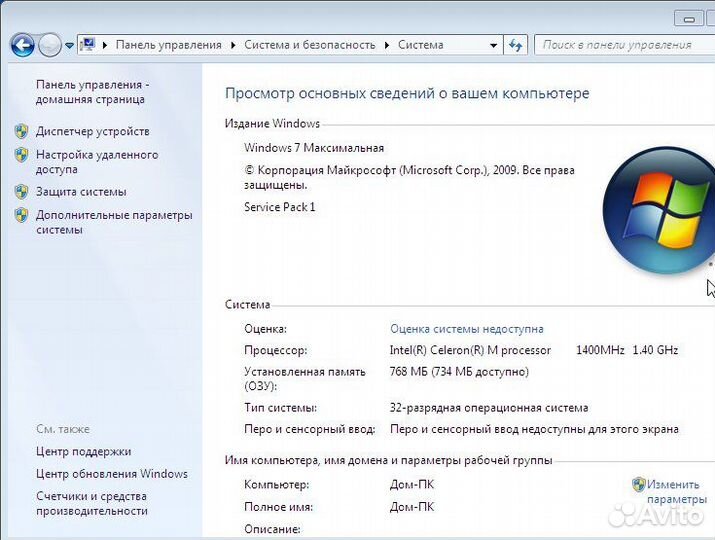Expand the arrow after Панель управления breadcrumb
715x540 pixels.
[x=233, y=45]
